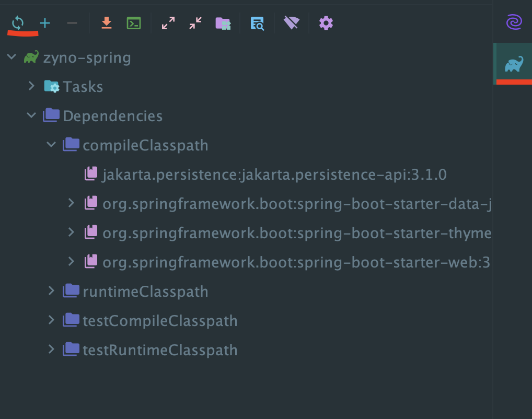
Task: Click runtimeClasspath folder icon
Action: [71, 290]
